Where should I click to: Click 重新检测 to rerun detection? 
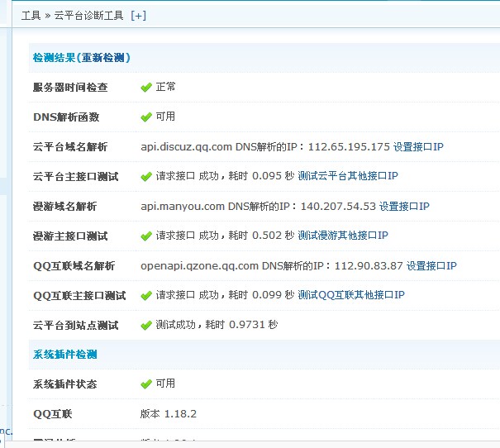tap(103, 57)
